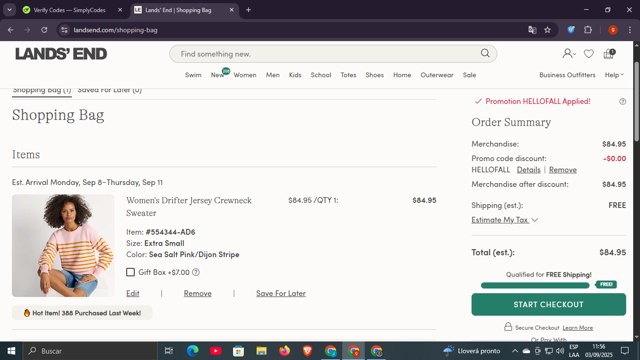640x360 pixels.
Task: Check the Gift Box +$7.00 checkbox
Action: tap(130, 272)
